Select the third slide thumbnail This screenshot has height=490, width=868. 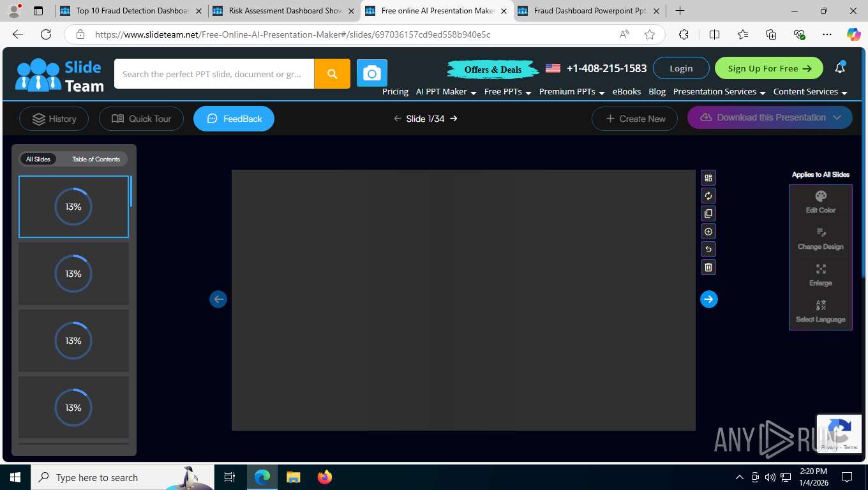click(x=73, y=341)
